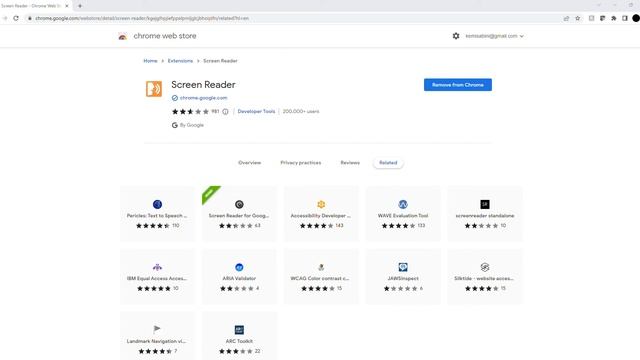This screenshot has height=360, width=640.
Task: Click the Landmark Navigation flag icon
Action: coord(157,329)
